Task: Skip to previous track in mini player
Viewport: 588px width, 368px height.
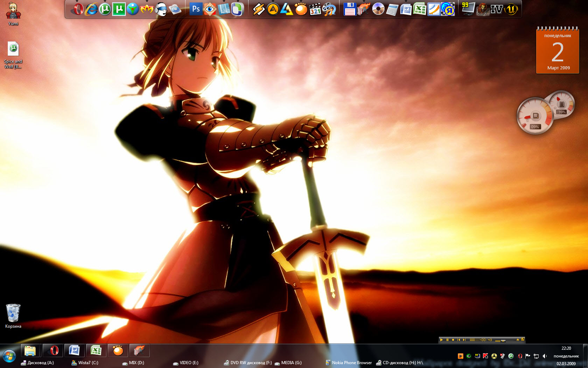Action: (x=458, y=340)
